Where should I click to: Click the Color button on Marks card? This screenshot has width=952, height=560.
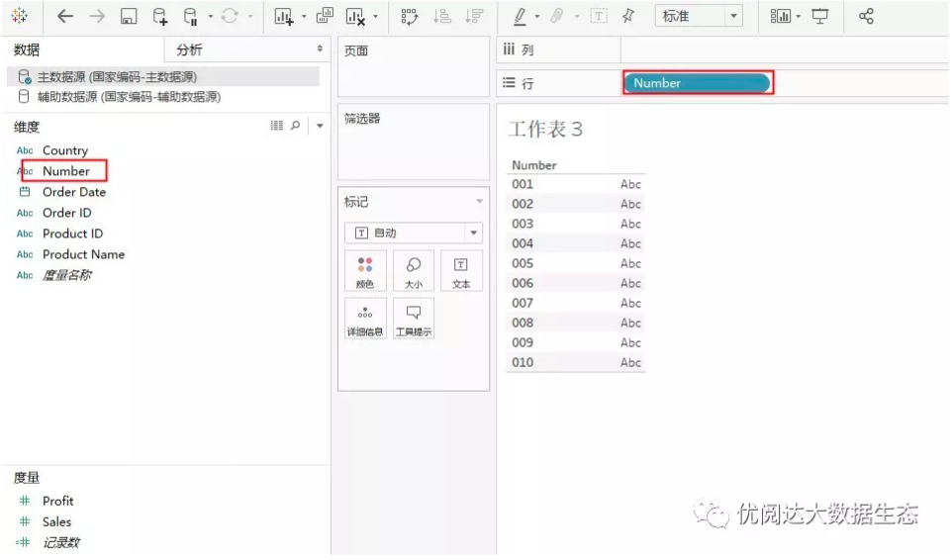365,270
